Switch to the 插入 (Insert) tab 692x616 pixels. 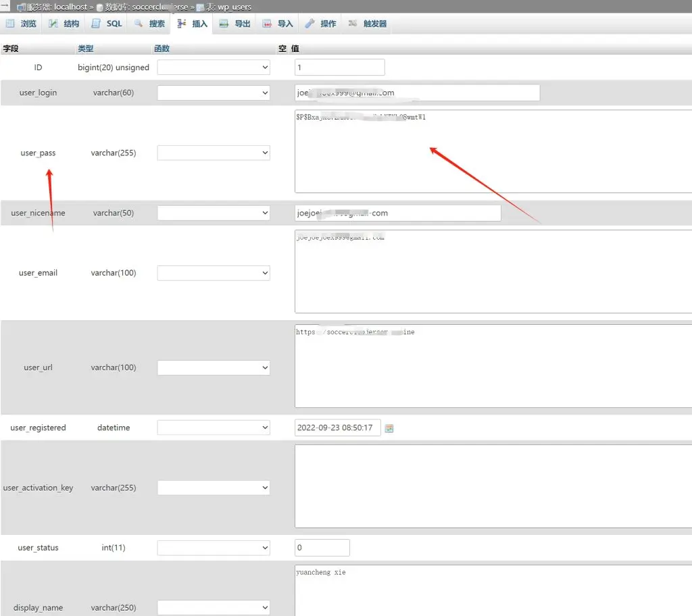click(193, 24)
